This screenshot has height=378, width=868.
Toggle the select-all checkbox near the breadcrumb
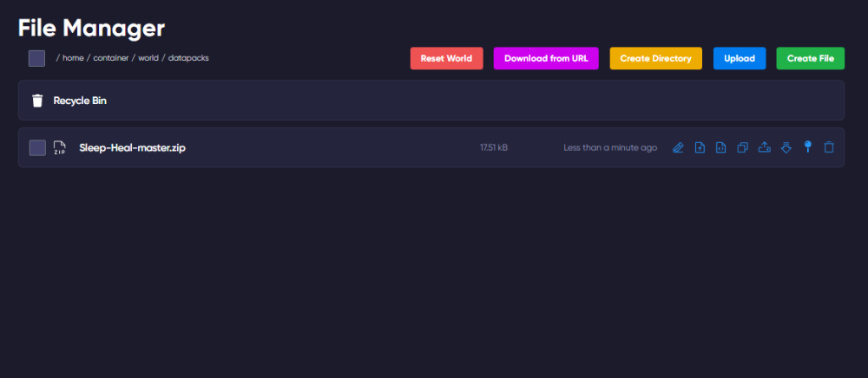36,58
